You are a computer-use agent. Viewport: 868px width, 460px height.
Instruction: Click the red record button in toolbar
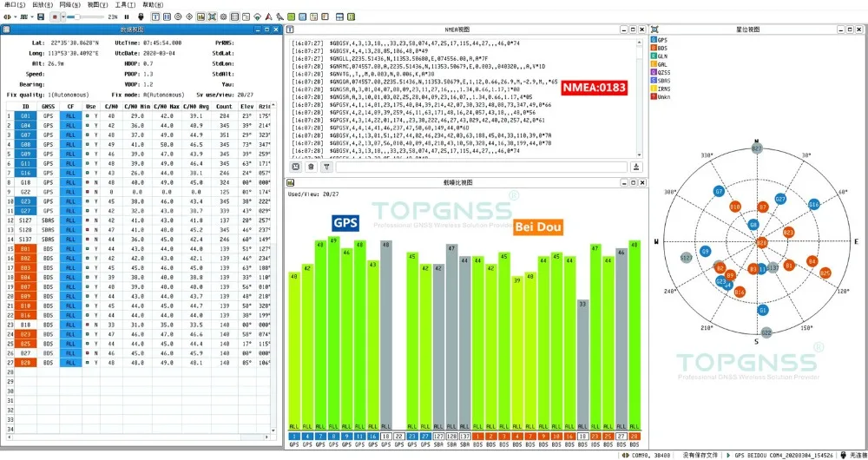[x=54, y=16]
